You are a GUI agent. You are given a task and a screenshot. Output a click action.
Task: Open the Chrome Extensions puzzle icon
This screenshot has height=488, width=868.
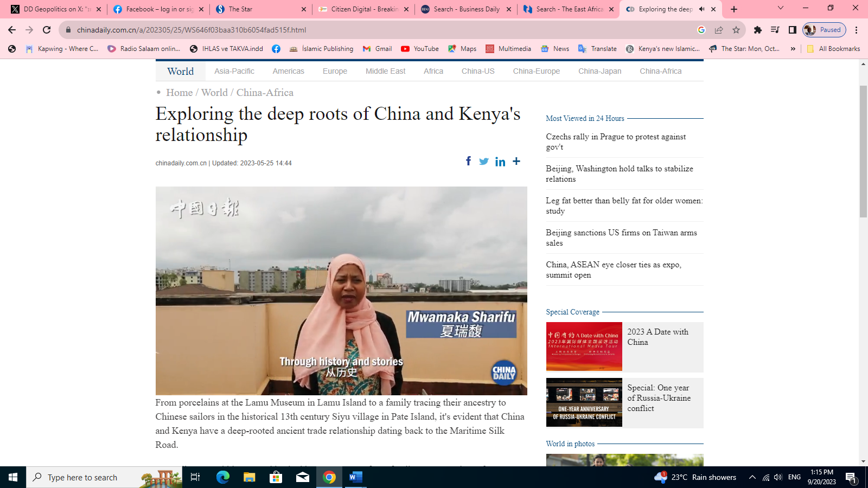[758, 30]
